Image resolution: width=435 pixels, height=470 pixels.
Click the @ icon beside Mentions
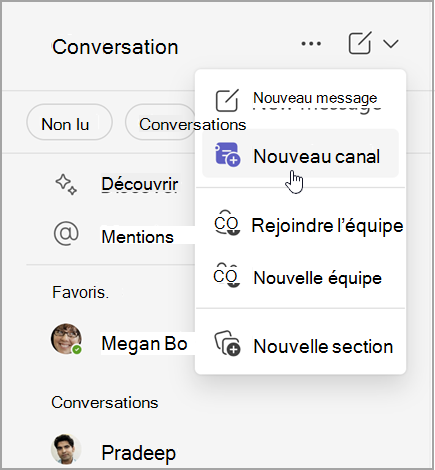[66, 234]
